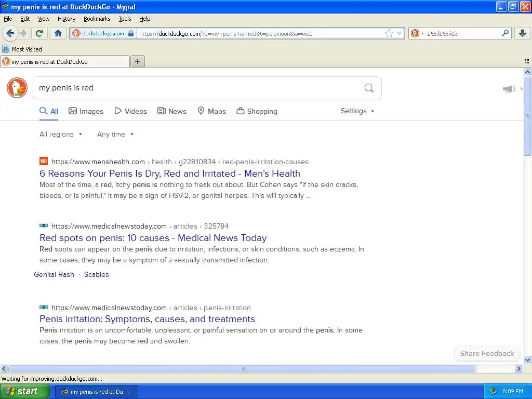Image resolution: width=532 pixels, height=399 pixels.
Task: Open the Bookmarks menu
Action: coord(97,19)
